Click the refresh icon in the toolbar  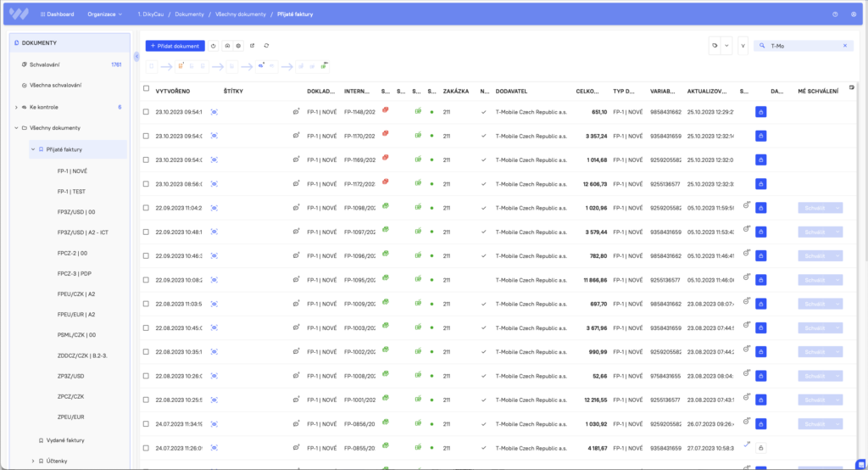pos(266,46)
